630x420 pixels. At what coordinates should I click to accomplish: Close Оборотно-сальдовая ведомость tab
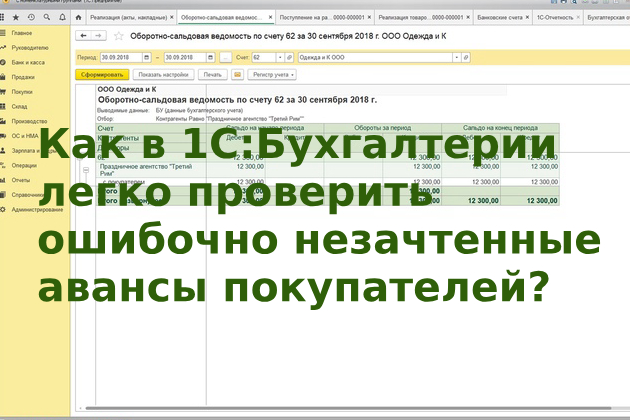pyautogui.click(x=270, y=17)
